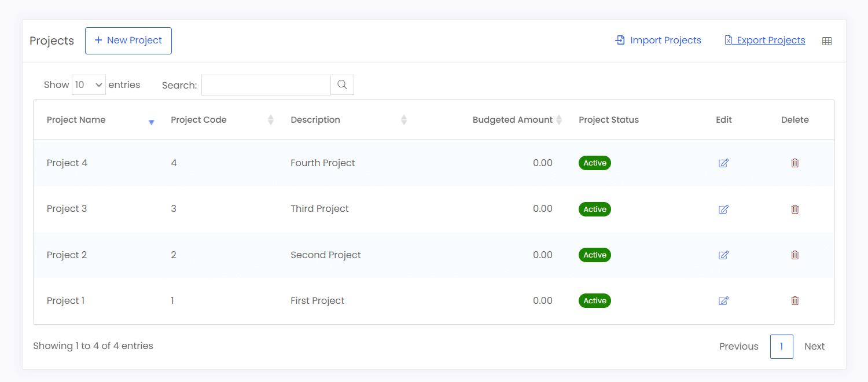
Task: Delete Project 4 with trash icon
Action: pos(795,163)
